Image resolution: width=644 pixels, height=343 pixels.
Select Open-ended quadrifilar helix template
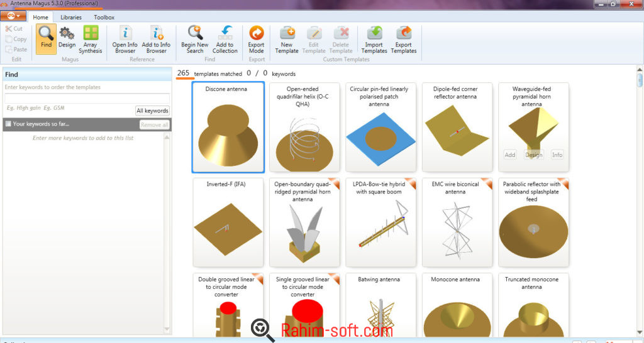(304, 127)
